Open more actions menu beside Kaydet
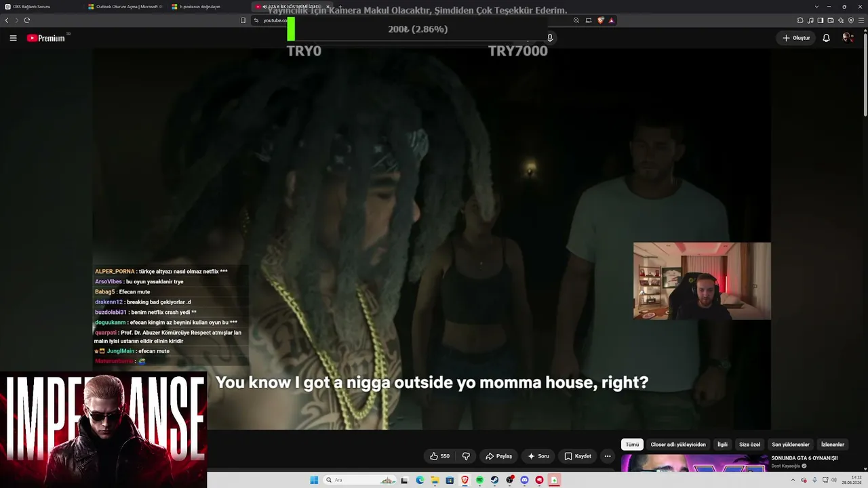Viewport: 868px width, 488px height. [608, 456]
